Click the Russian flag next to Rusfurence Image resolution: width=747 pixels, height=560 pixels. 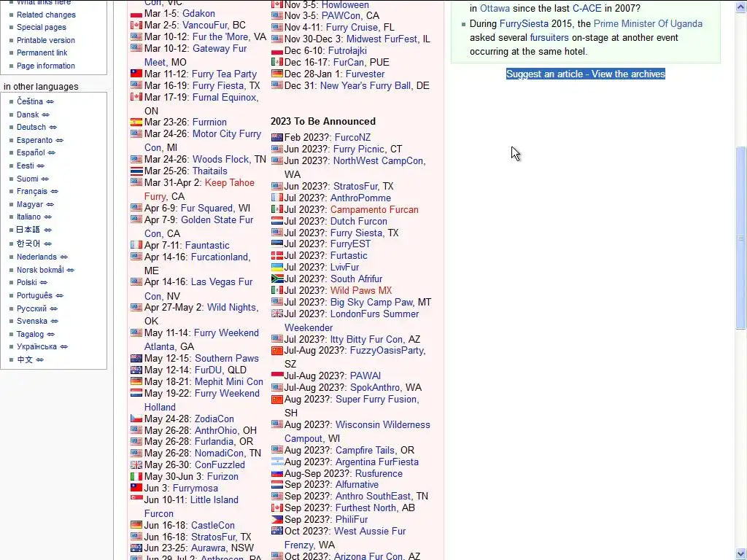pyautogui.click(x=276, y=473)
